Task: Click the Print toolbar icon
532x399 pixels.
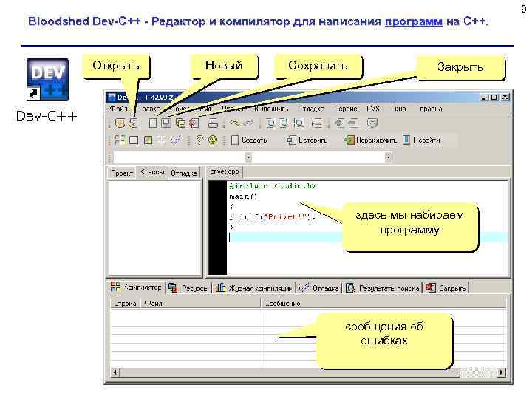Action: click(213, 123)
